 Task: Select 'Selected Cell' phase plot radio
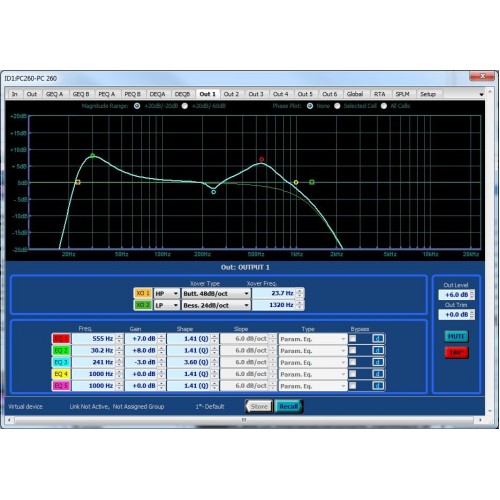click(x=337, y=106)
